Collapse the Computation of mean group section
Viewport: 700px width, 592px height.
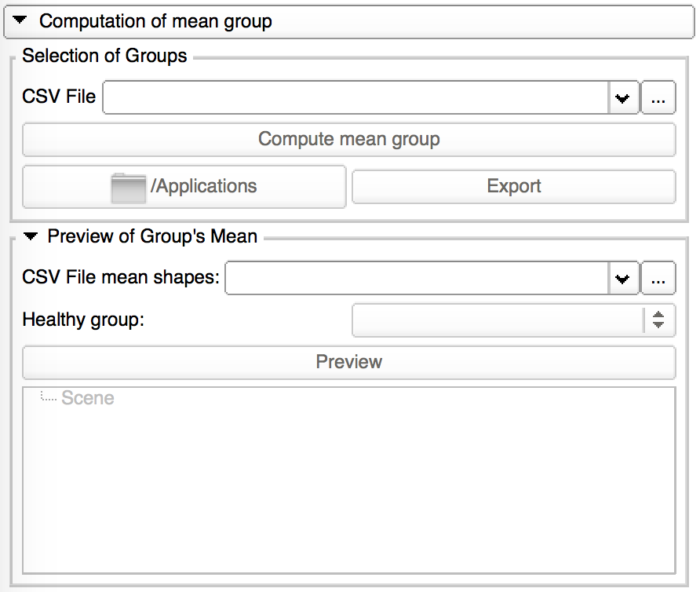point(20,21)
